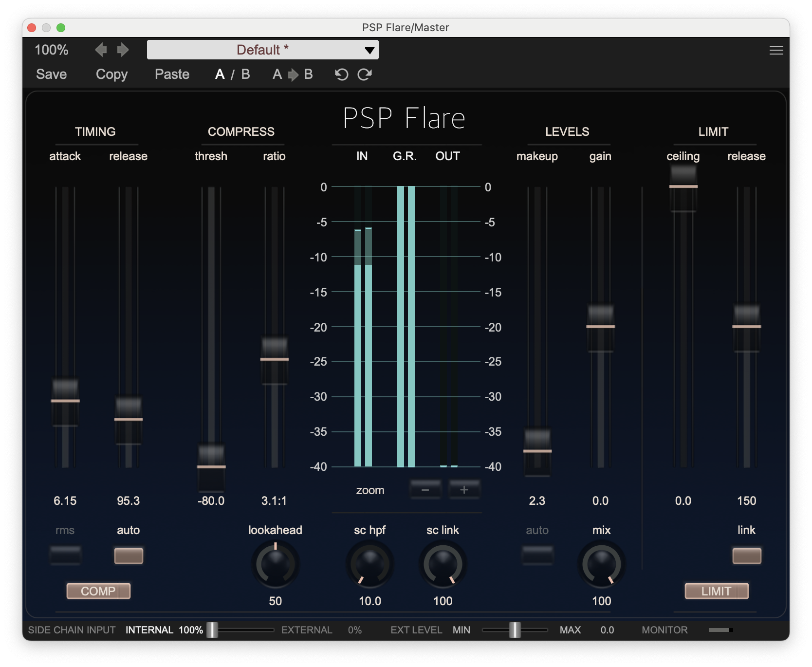Go to previous preset with left arrow
This screenshot has width=812, height=667.
point(101,50)
